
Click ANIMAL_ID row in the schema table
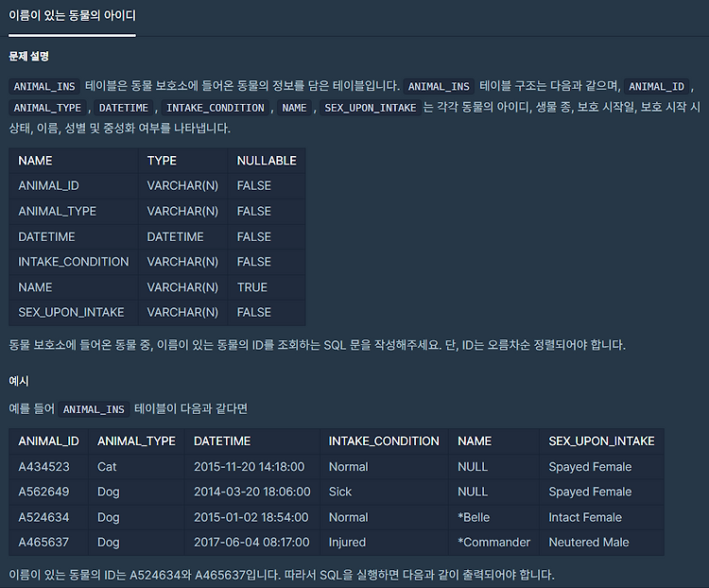[157, 186]
